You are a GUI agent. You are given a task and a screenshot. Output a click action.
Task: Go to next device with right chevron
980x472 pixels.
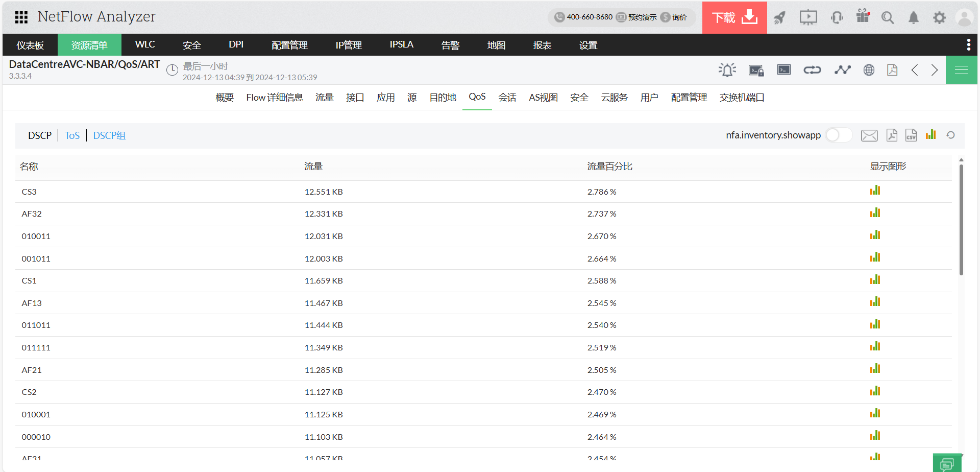(934, 70)
